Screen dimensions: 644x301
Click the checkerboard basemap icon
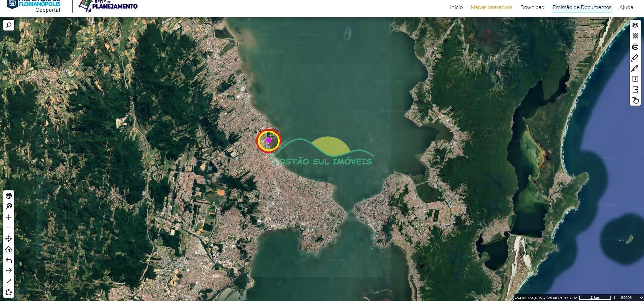click(x=635, y=36)
